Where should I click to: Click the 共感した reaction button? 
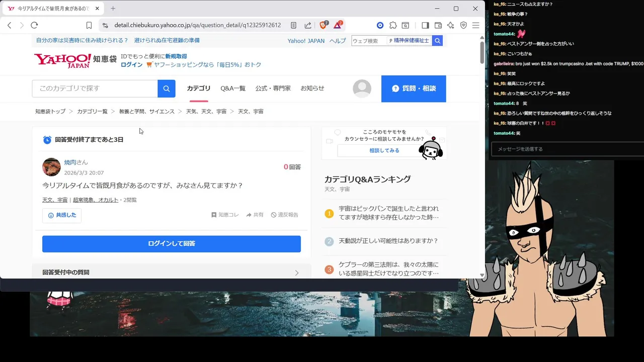click(62, 215)
